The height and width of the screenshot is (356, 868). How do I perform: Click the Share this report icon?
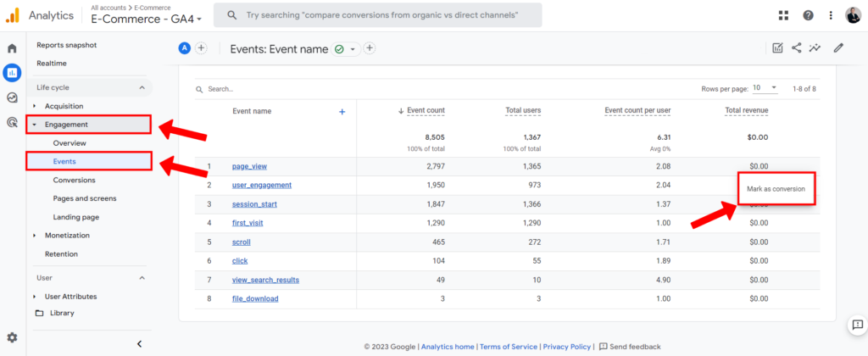pyautogui.click(x=797, y=48)
